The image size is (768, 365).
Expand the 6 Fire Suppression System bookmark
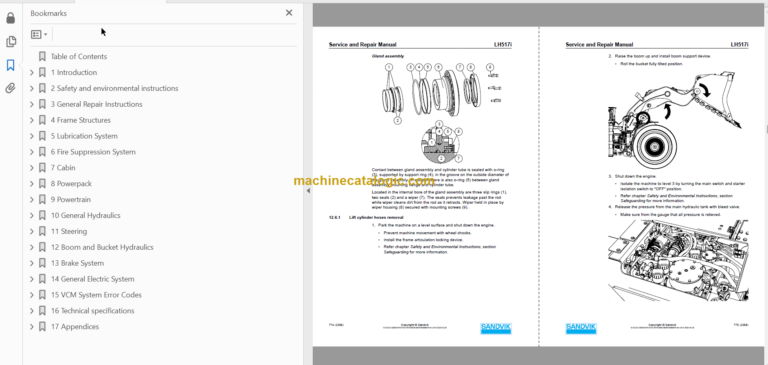point(32,152)
